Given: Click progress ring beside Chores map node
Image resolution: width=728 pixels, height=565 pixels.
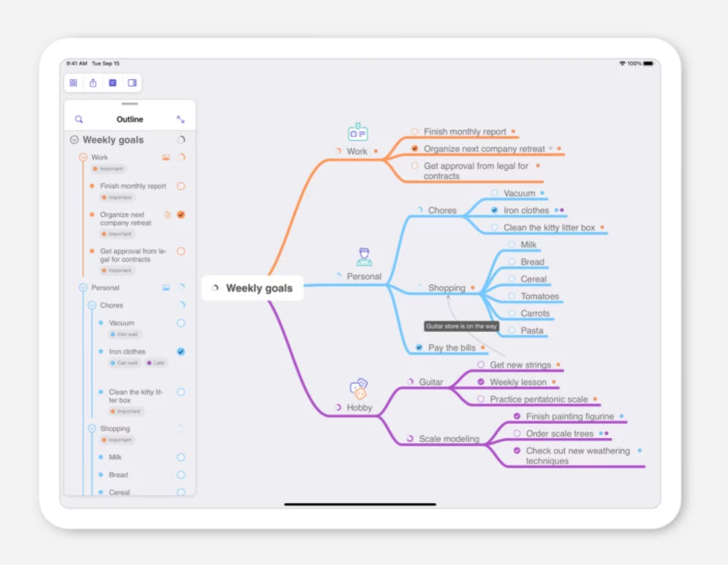Looking at the screenshot, I should tap(420, 210).
